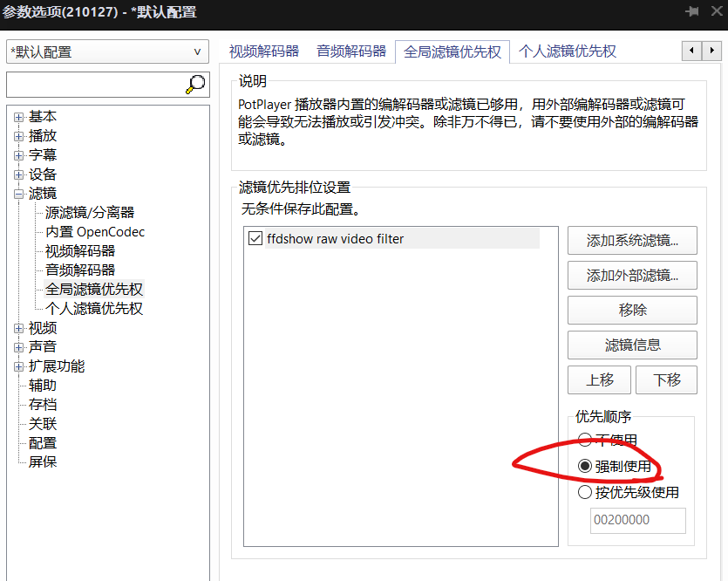Select the 按优先级使用 radio option
Screen dimensions: 728x581
tap(584, 492)
